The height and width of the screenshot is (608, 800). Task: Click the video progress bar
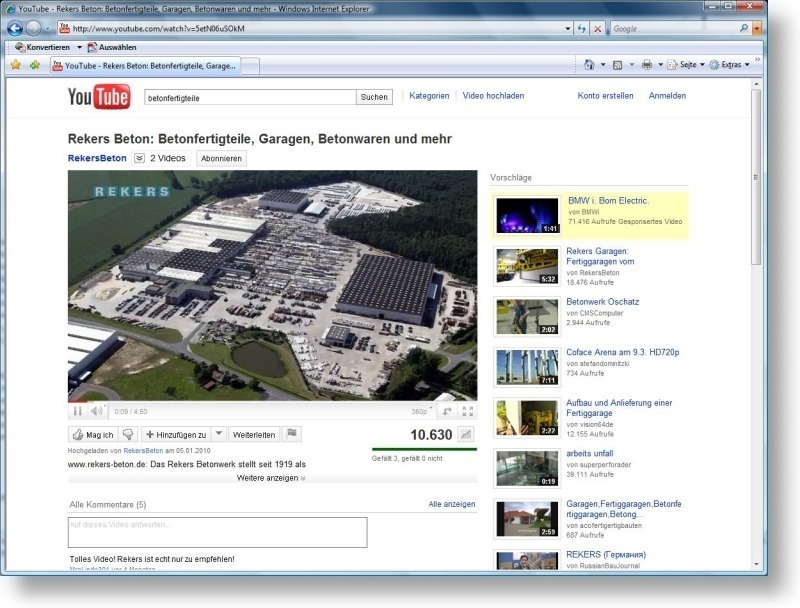click(272, 402)
